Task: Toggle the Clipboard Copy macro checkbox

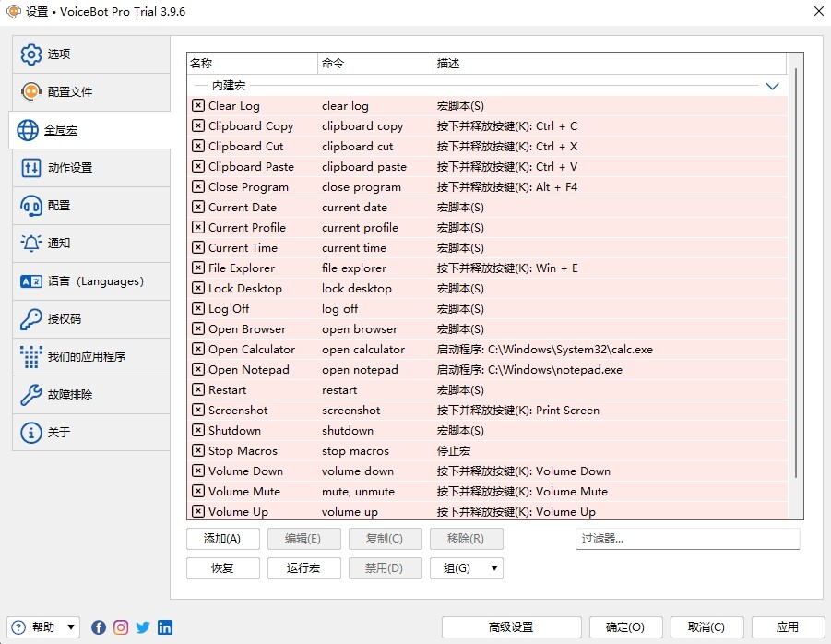Action: [197, 125]
